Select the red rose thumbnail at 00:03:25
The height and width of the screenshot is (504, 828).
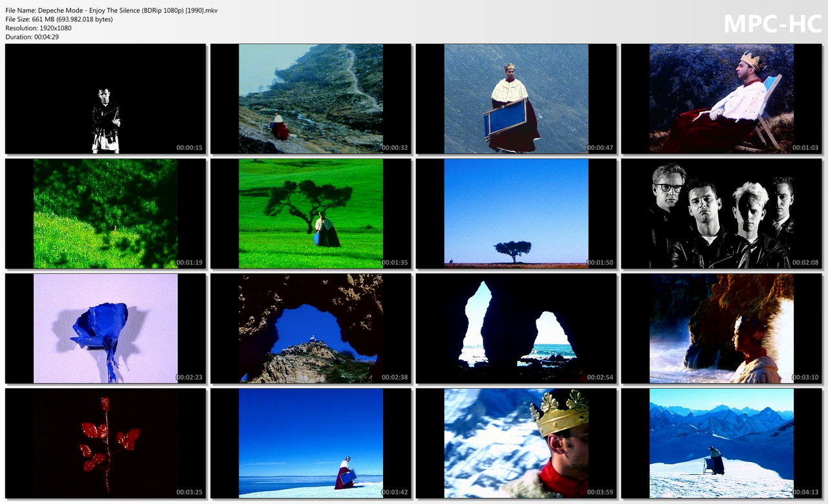click(x=105, y=443)
